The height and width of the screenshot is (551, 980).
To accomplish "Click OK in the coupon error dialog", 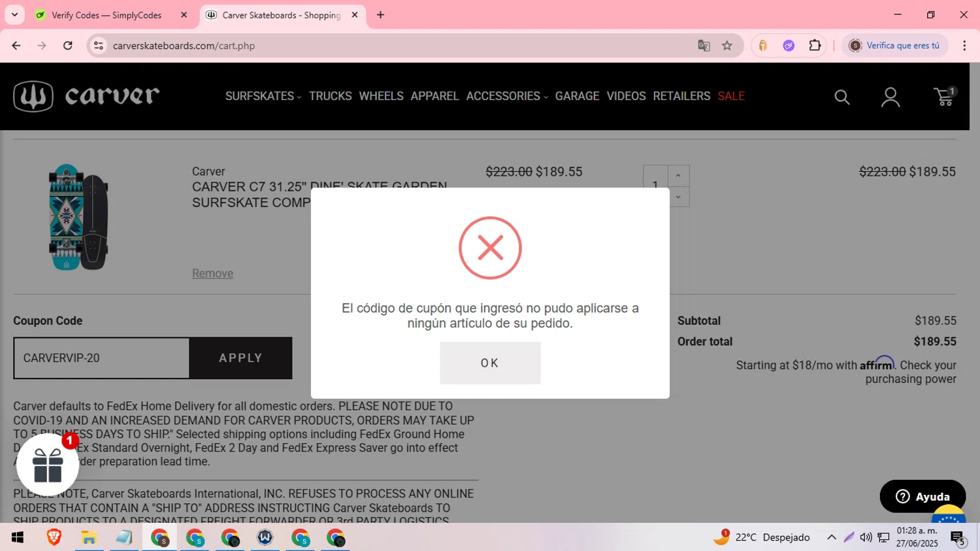I will click(490, 363).
